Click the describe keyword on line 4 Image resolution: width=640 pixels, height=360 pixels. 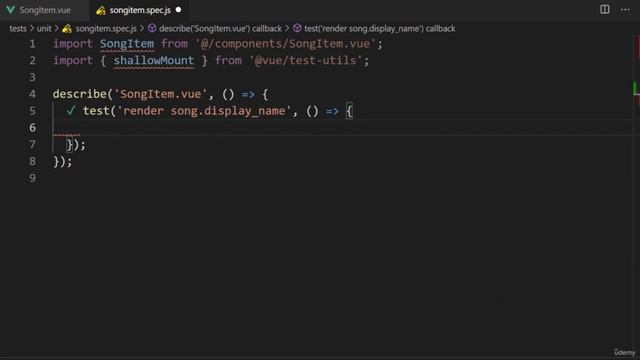point(80,94)
